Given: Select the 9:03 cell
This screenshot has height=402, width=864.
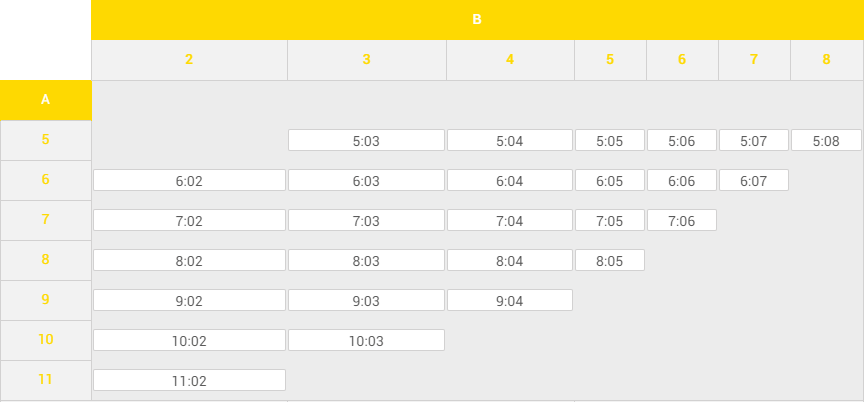Looking at the screenshot, I should [366, 301].
